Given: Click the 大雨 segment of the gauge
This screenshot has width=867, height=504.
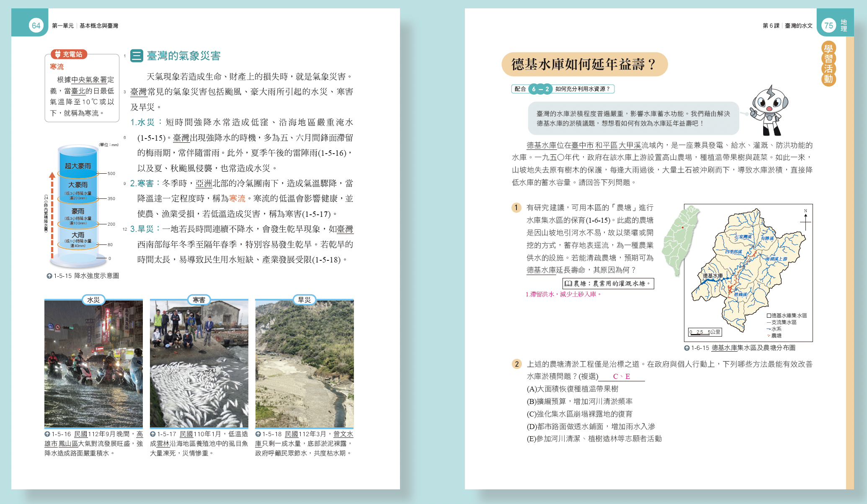Looking at the screenshot, I should 78,239.
